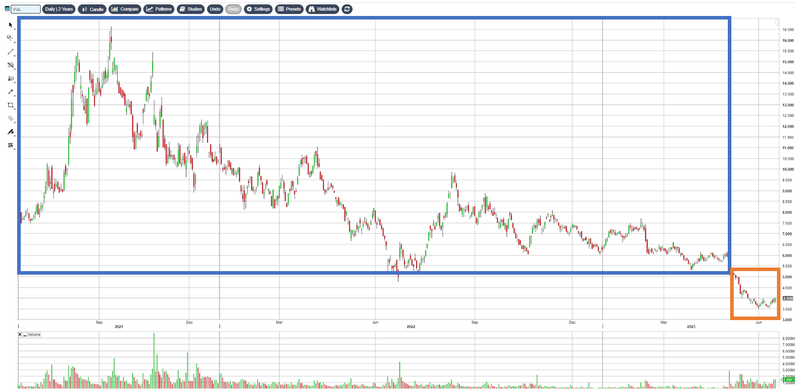Open the Watchlists panel
The height and width of the screenshot is (391, 800).
click(x=322, y=9)
